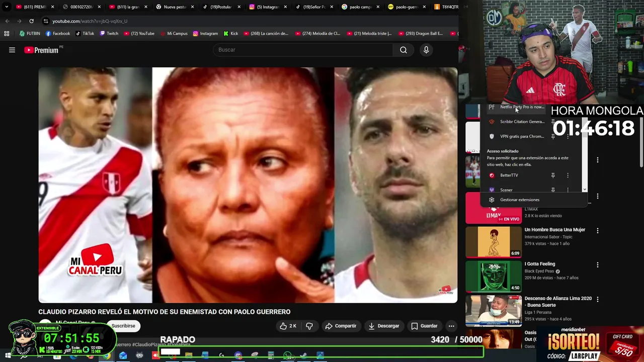The width and height of the screenshot is (644, 362).
Task: Open more options for BetterTTV extension
Action: click(x=568, y=175)
